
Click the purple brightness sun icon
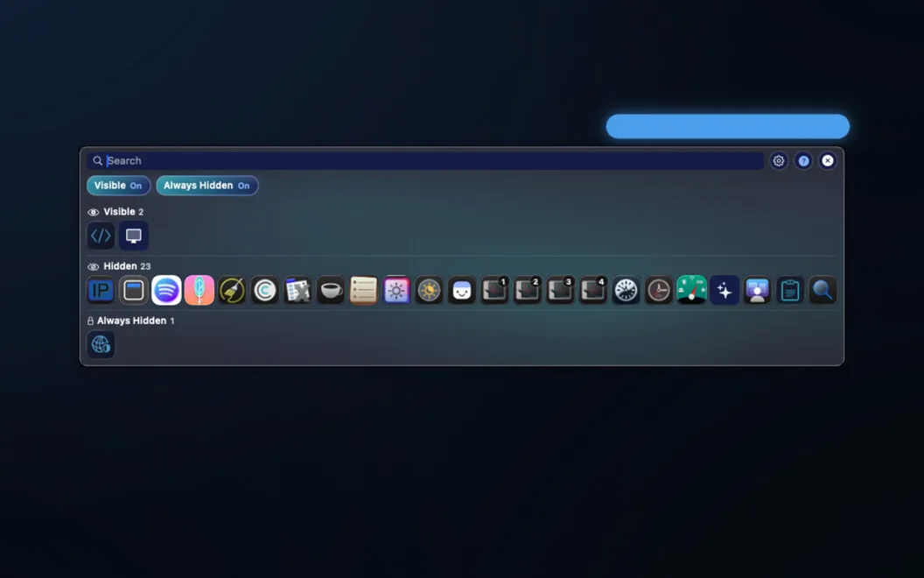click(x=396, y=290)
